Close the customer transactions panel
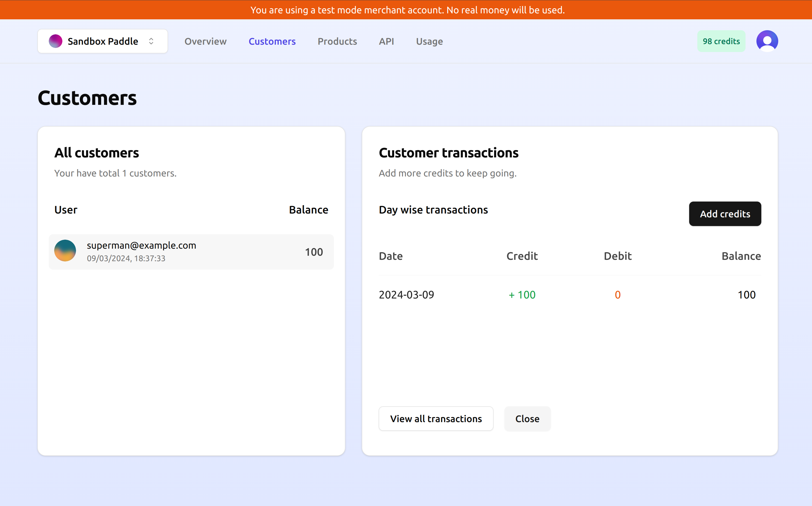This screenshot has width=812, height=506. click(x=527, y=419)
